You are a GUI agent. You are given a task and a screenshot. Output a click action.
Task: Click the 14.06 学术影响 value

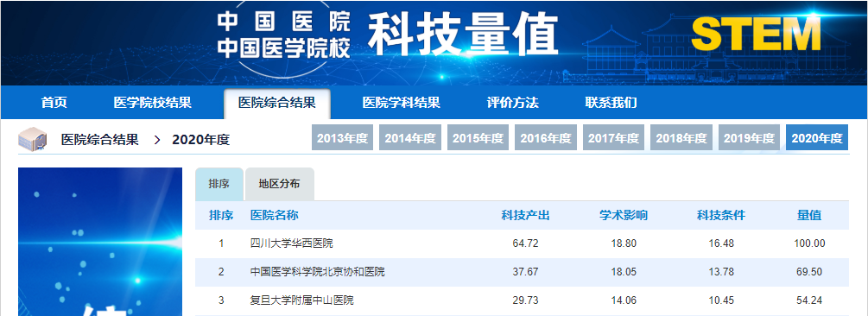point(624,300)
